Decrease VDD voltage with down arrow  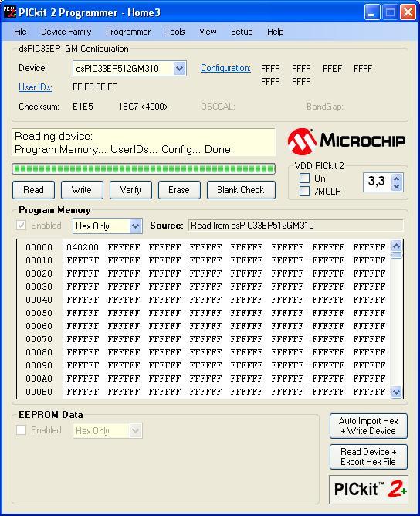[397, 187]
